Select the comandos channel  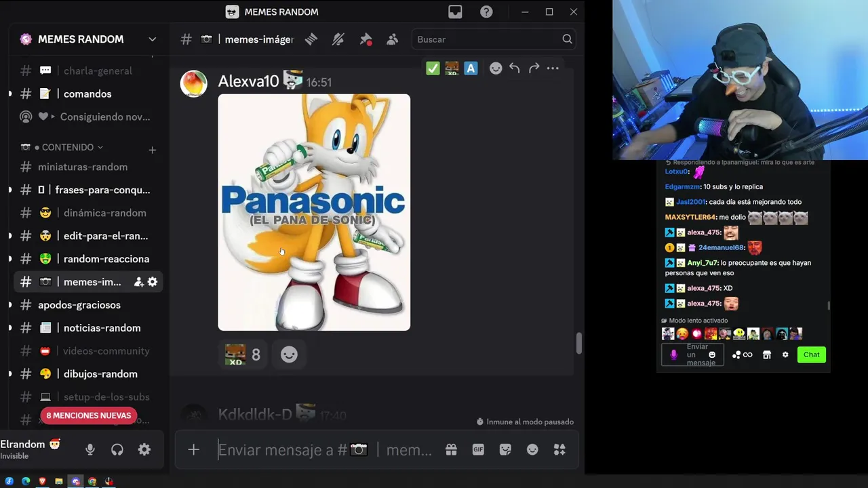pyautogui.click(x=88, y=94)
